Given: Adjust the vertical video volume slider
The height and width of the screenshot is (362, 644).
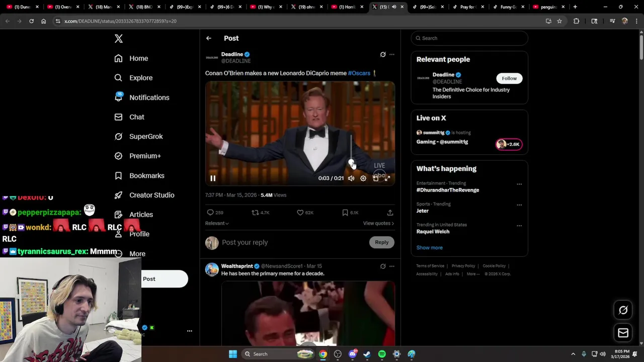Looking at the screenshot, I should point(351,149).
